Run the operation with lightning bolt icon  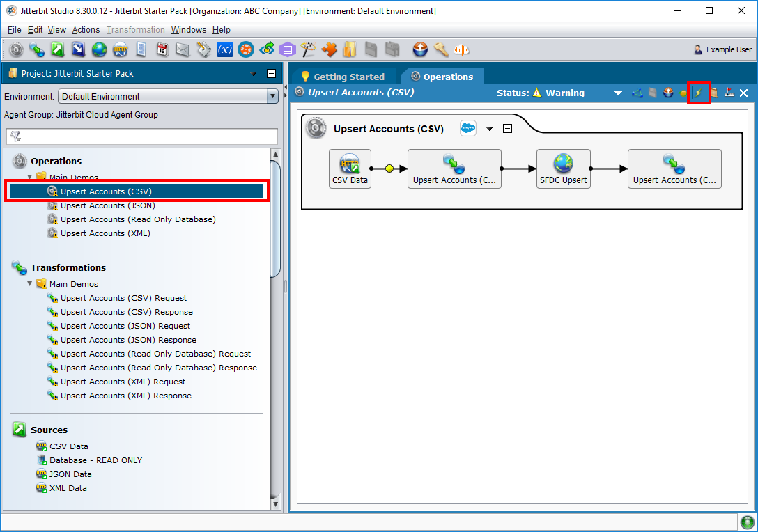[699, 93]
